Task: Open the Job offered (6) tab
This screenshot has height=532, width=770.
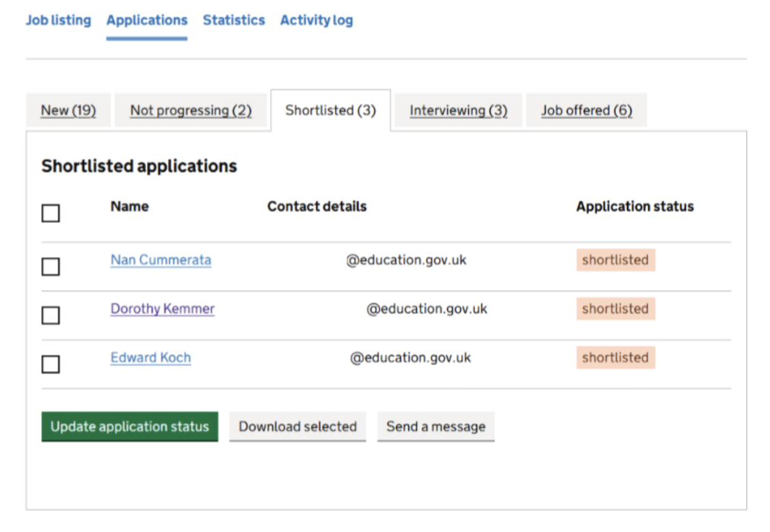Action: pyautogui.click(x=586, y=110)
